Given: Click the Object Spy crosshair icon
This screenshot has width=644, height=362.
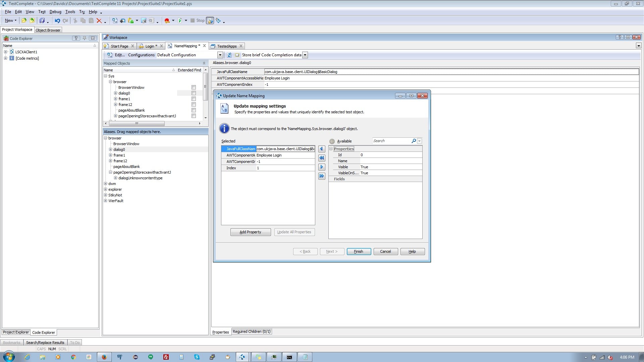Looking at the screenshot, I should [123, 20].
